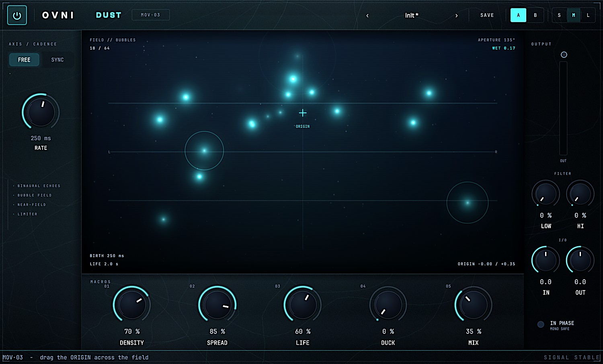Click the bubble count 18 / 64
Viewport: 603px width, 364px height.
[x=100, y=48]
